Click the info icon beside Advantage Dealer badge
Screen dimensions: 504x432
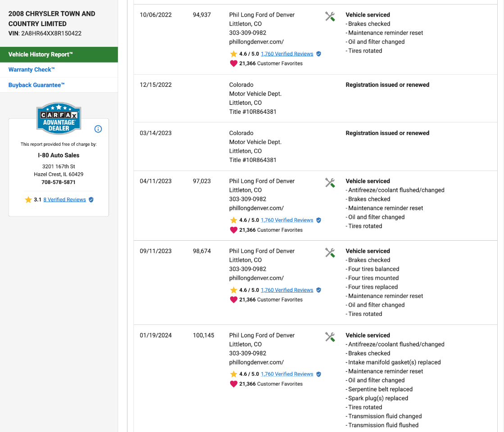(x=98, y=129)
